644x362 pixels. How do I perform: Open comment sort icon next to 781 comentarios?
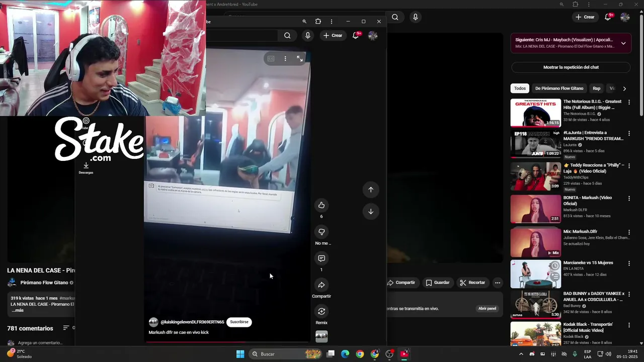(66, 328)
